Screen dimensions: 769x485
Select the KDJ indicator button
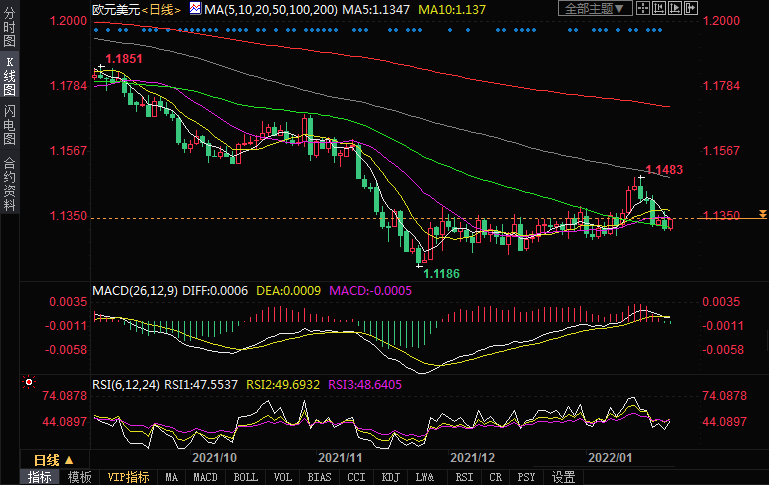point(391,477)
